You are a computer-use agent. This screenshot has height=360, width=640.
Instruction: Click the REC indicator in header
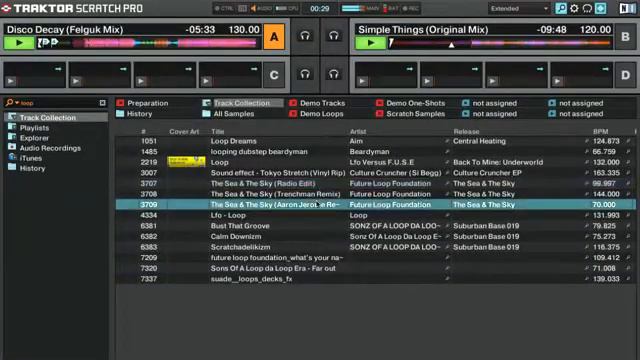tap(411, 9)
